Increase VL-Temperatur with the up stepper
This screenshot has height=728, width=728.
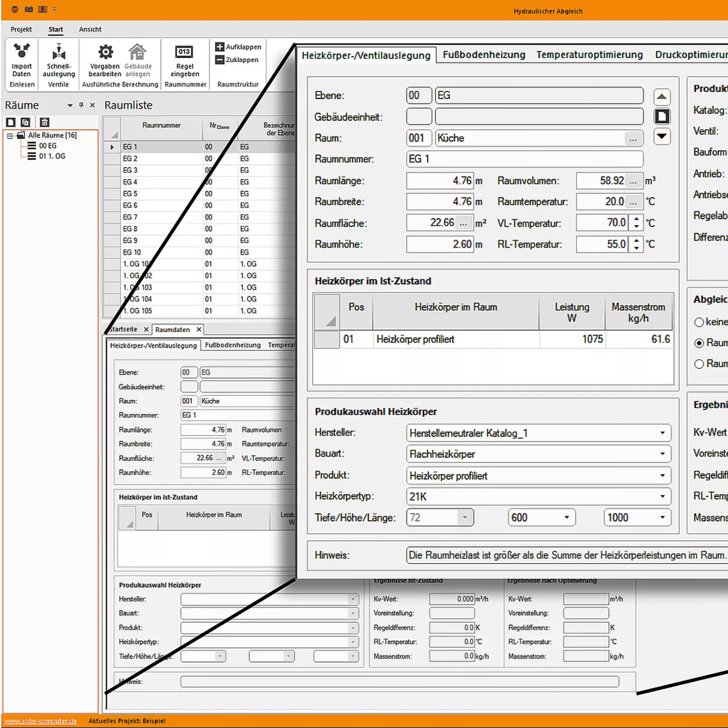coord(636,219)
